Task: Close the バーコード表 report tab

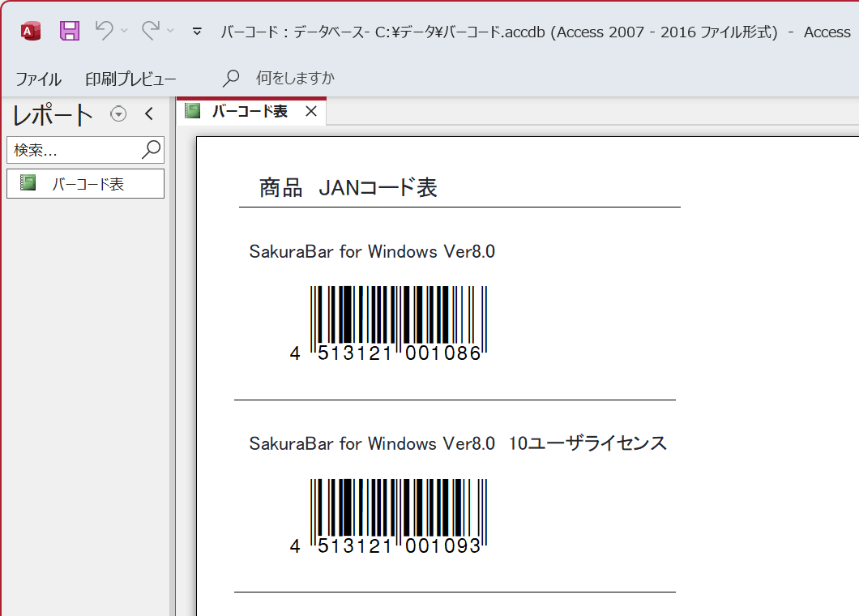Action: tap(311, 111)
